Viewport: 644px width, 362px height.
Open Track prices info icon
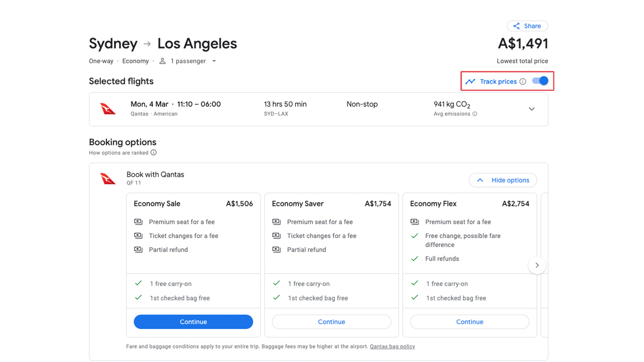522,81
